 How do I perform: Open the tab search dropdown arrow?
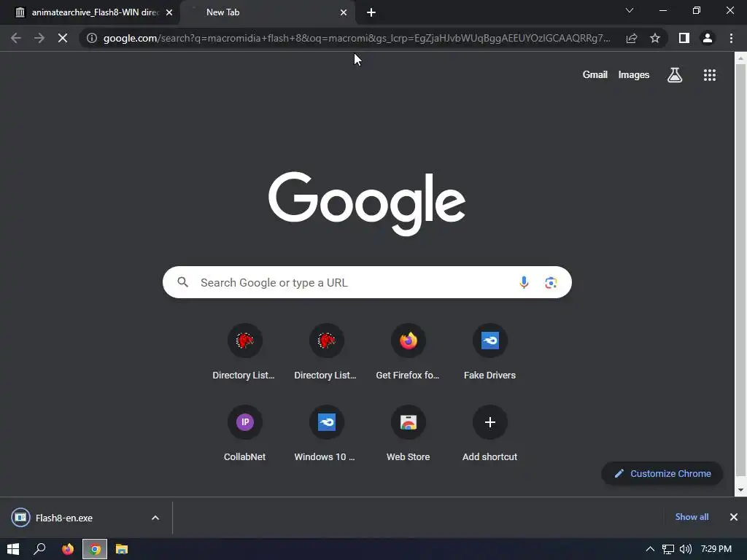coord(630,10)
